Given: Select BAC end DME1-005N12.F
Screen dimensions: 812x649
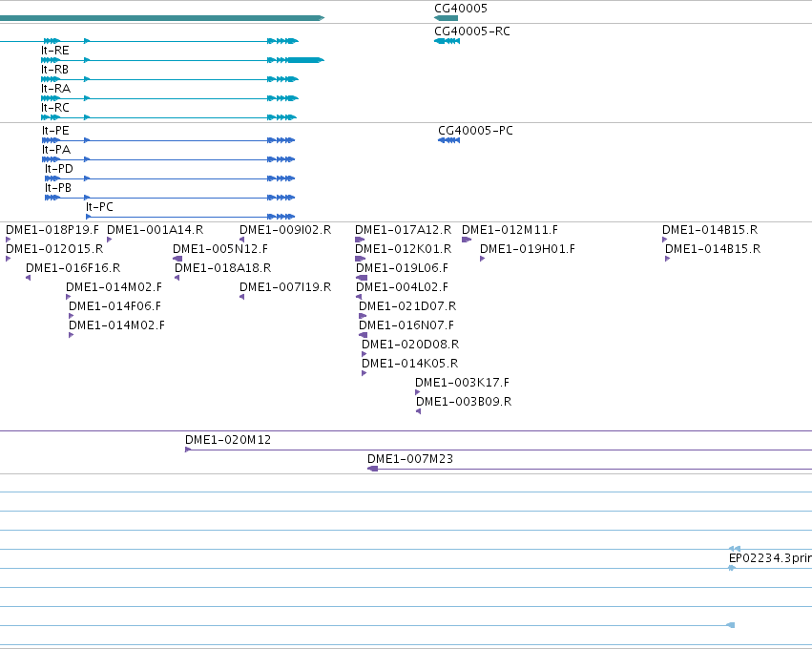Looking at the screenshot, I should coord(220,249).
